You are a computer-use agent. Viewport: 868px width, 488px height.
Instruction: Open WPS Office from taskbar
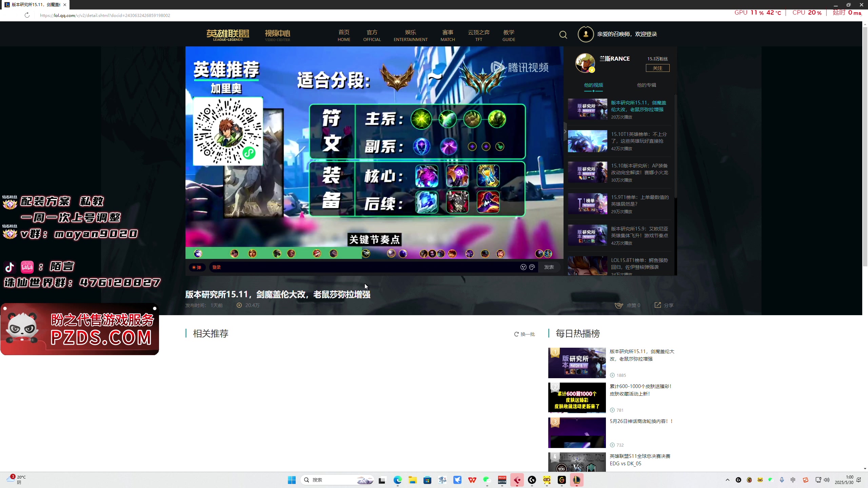[472, 480]
